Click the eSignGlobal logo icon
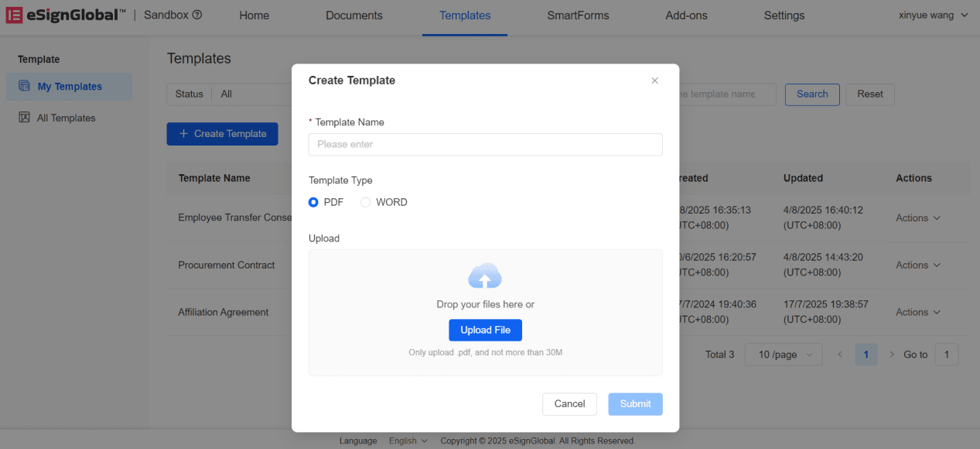 14,15
